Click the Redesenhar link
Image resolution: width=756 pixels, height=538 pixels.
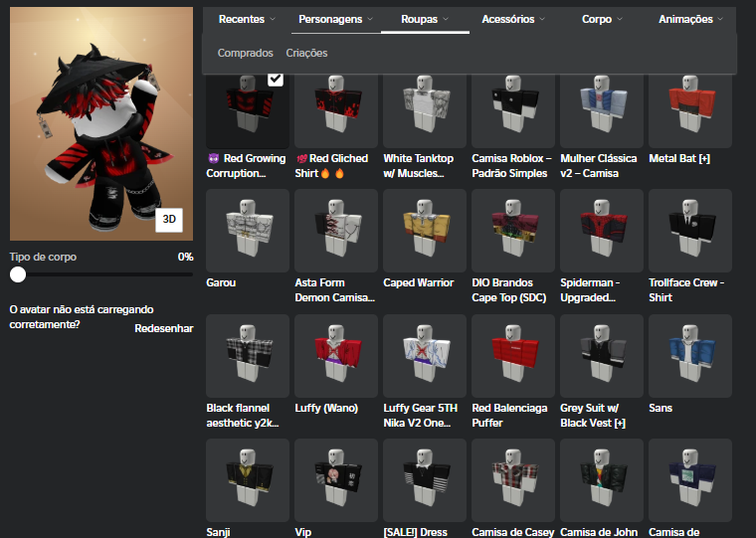click(164, 329)
